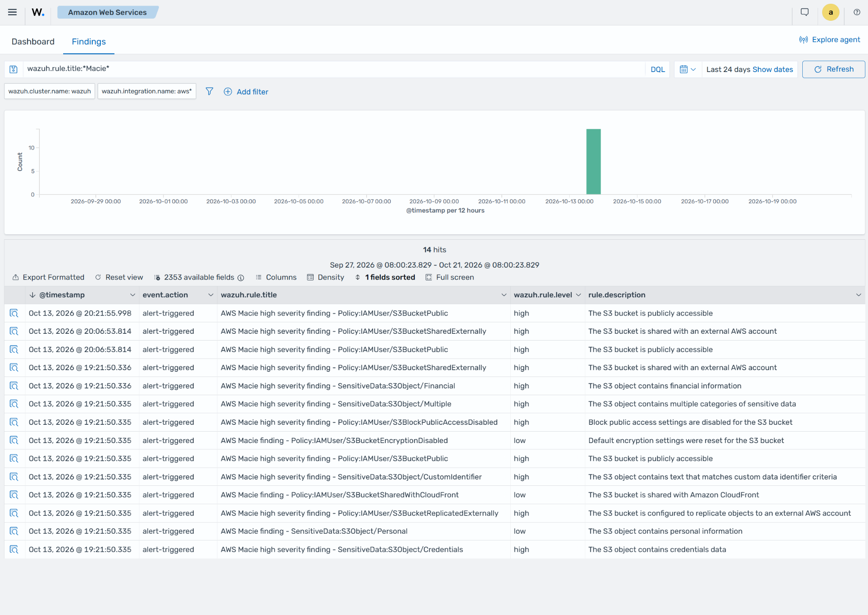Toggle the DQL query language switch
Viewport: 868px width, 615px height.
[657, 69]
